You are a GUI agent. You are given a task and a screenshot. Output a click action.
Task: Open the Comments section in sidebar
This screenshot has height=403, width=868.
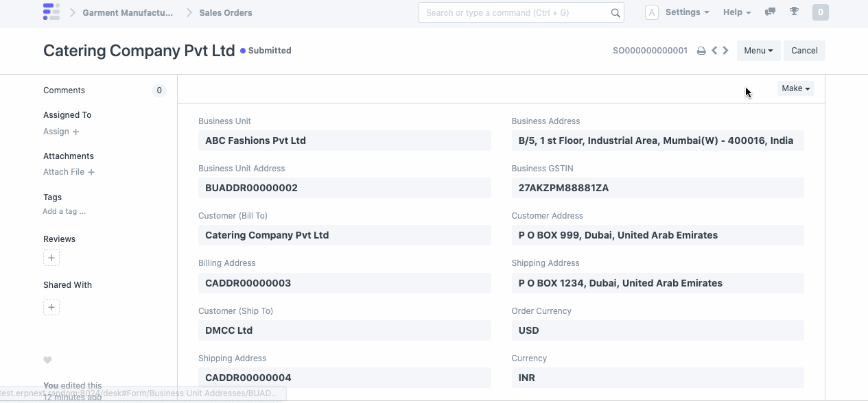tap(64, 90)
